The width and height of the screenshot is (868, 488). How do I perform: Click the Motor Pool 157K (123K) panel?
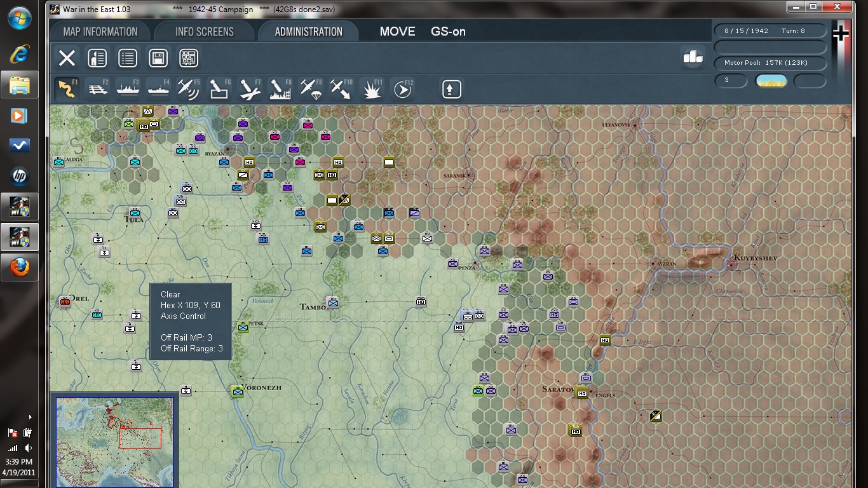pyautogui.click(x=771, y=63)
